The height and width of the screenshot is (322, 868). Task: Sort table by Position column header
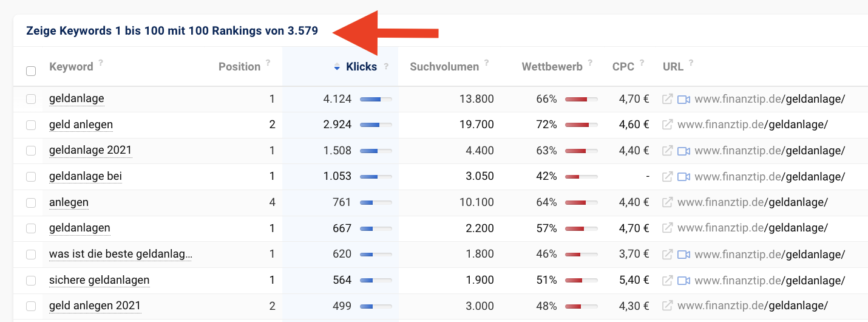click(239, 67)
